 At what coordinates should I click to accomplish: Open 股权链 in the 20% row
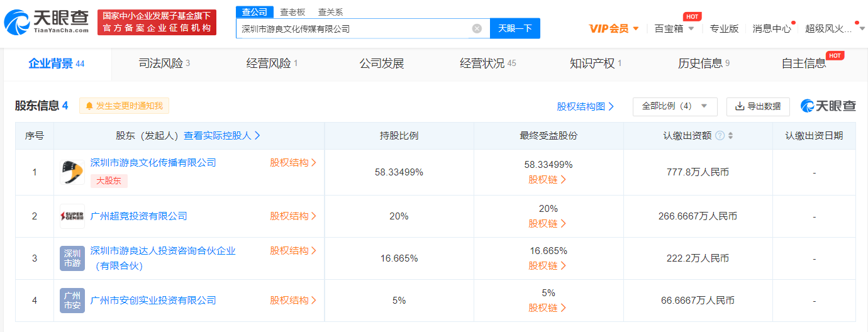pos(547,223)
